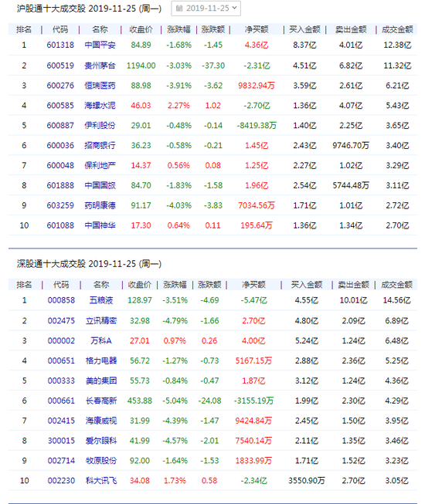Screen dimensions: 425x504
Task: Open 海康威视 stock name link
Action: coord(101,421)
